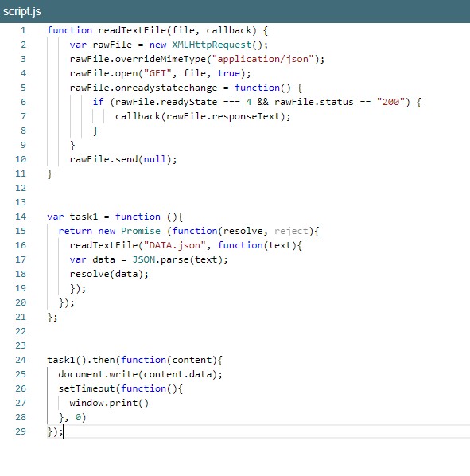470x476 pixels.
Task: Click setTimeout on line 26
Action: [87, 388]
